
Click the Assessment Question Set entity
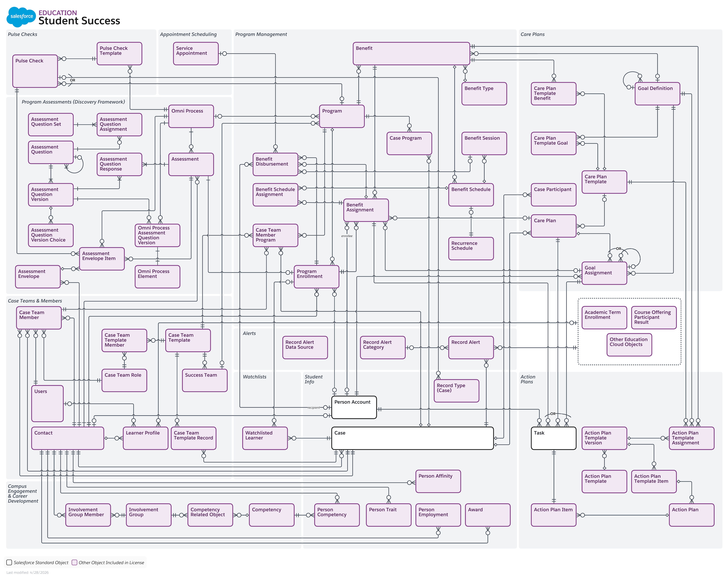pos(51,125)
